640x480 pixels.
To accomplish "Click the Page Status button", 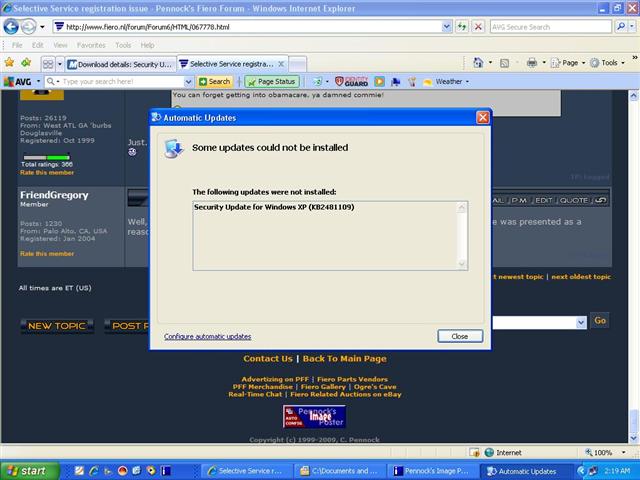I will 272,82.
